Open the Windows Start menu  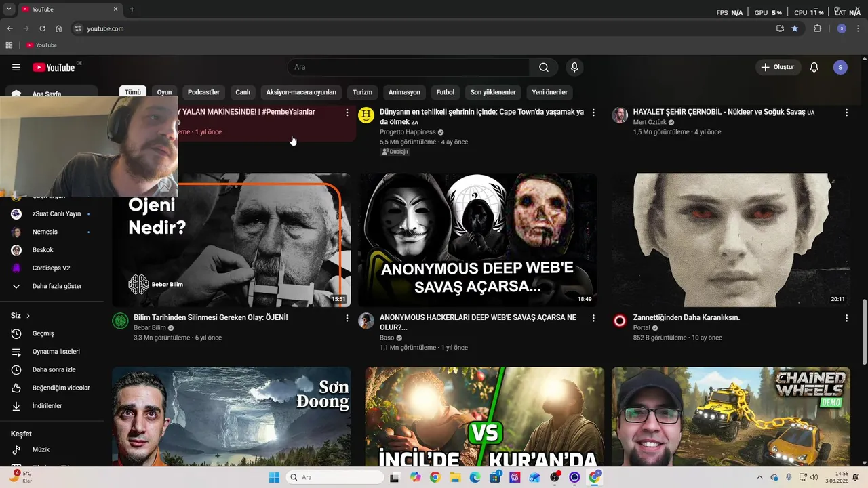coord(274,477)
